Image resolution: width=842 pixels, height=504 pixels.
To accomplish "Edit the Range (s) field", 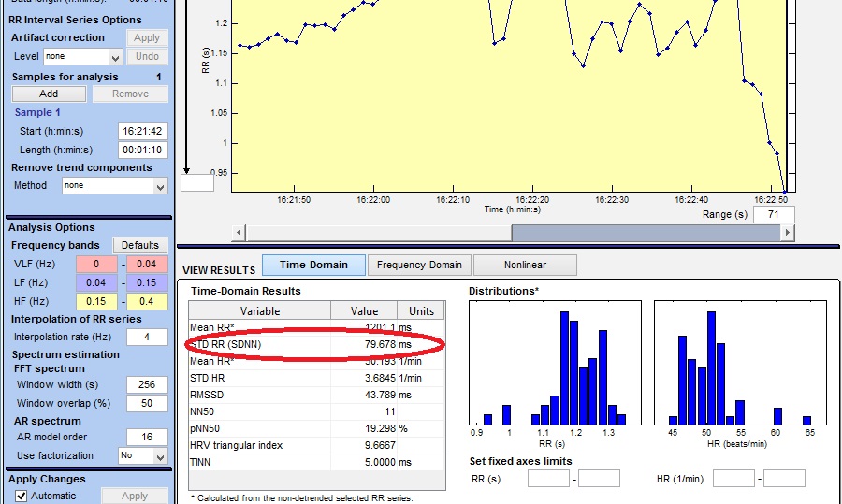I will point(774,215).
